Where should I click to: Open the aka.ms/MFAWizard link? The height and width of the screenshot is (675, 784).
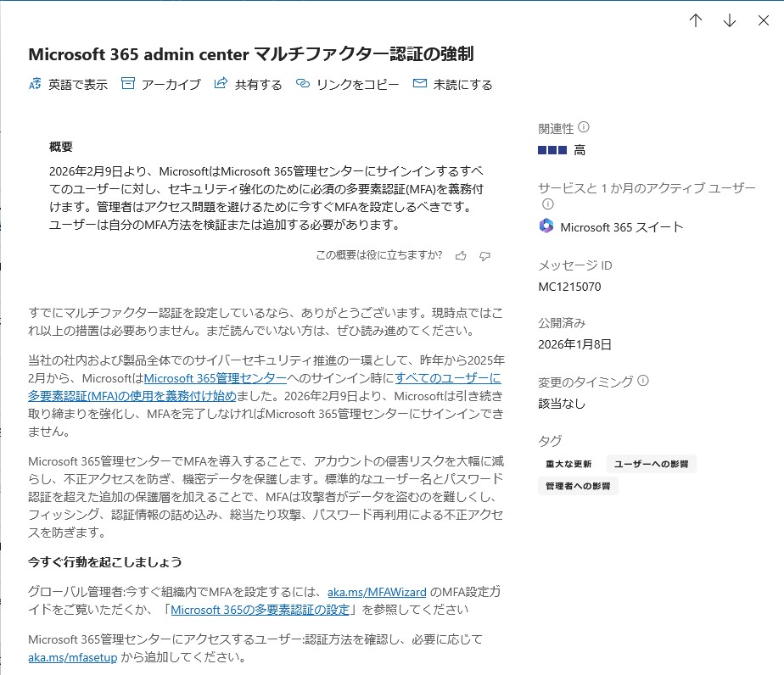tap(377, 592)
